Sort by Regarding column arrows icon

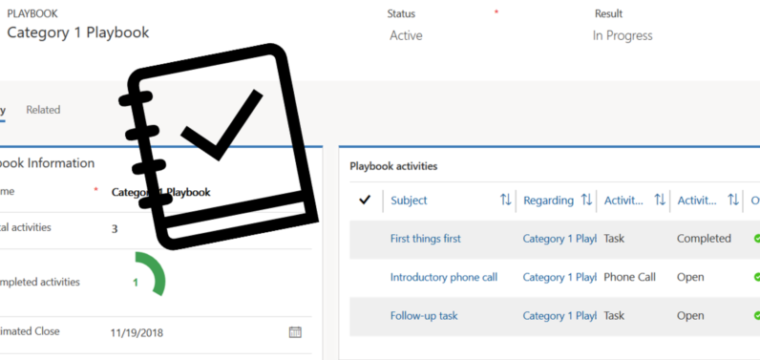pyautogui.click(x=586, y=200)
